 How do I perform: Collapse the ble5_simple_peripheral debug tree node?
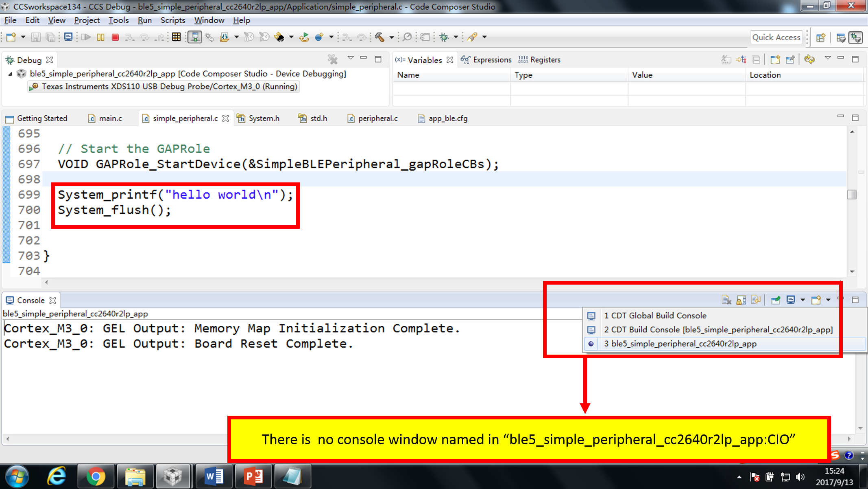point(10,74)
